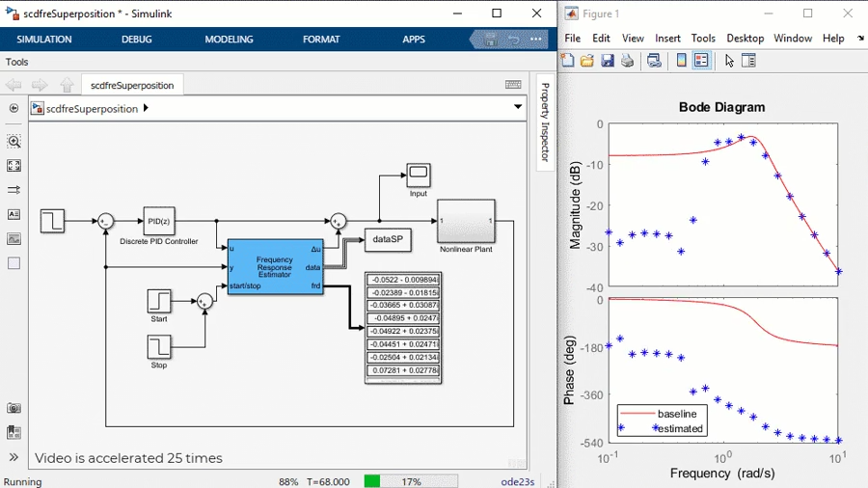
Task: Click the T=68.000 simulation time text
Action: coord(328,482)
